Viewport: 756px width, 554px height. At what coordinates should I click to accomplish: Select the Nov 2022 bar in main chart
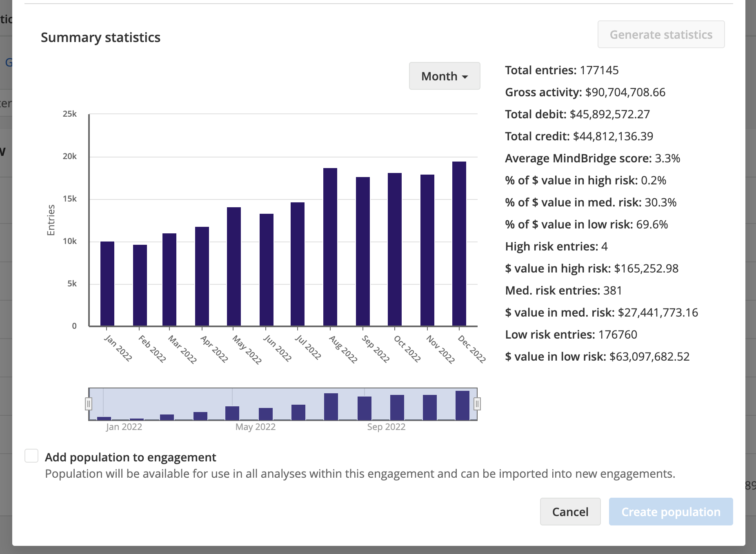(427, 250)
